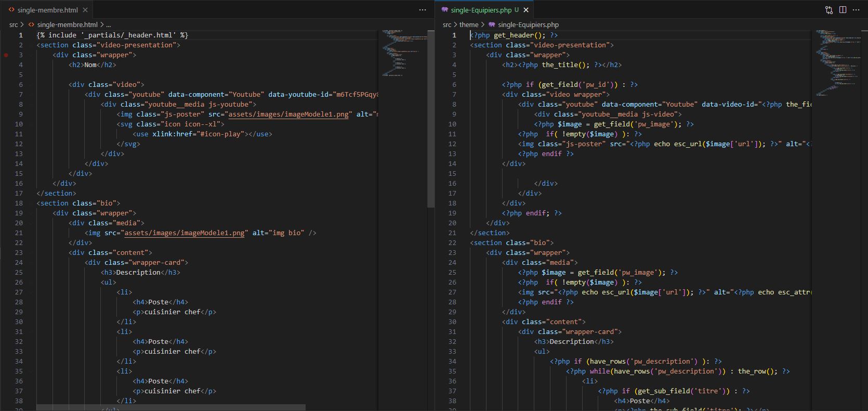The image size is (868, 411).
Task: Click '<h2>Nom</h2>' in single-membre.html
Action: tap(93, 65)
